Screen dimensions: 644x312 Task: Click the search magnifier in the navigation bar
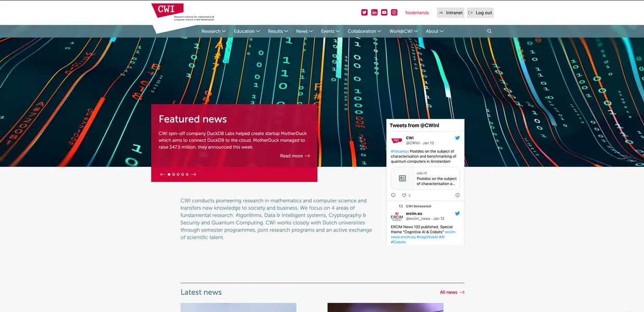[489, 31]
